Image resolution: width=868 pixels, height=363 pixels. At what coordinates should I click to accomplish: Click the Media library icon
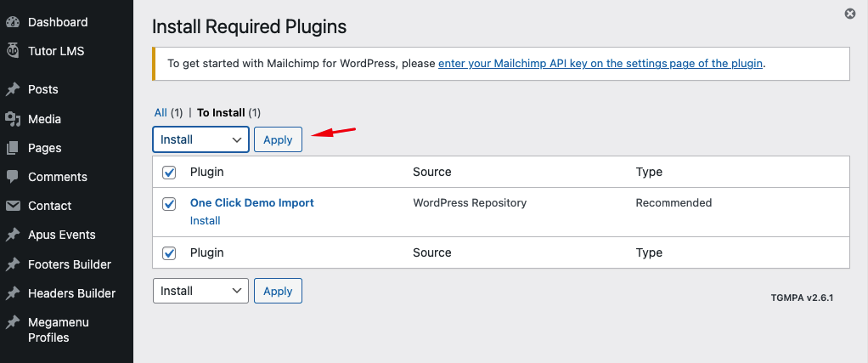pyautogui.click(x=13, y=119)
